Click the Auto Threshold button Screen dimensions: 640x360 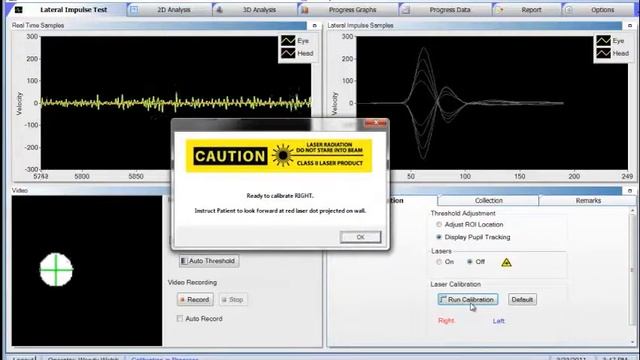tap(209, 261)
